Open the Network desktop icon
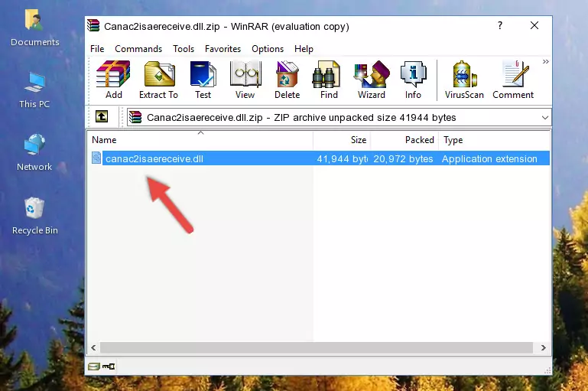 pos(34,152)
